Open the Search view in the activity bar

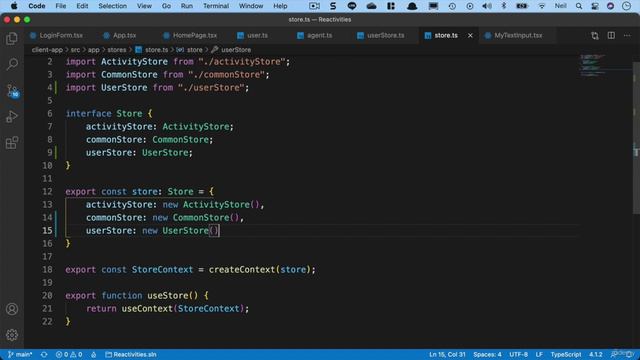[12, 64]
